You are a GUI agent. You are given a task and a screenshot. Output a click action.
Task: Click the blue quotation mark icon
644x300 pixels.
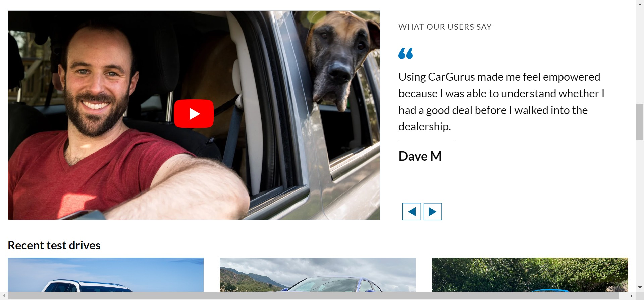(406, 53)
